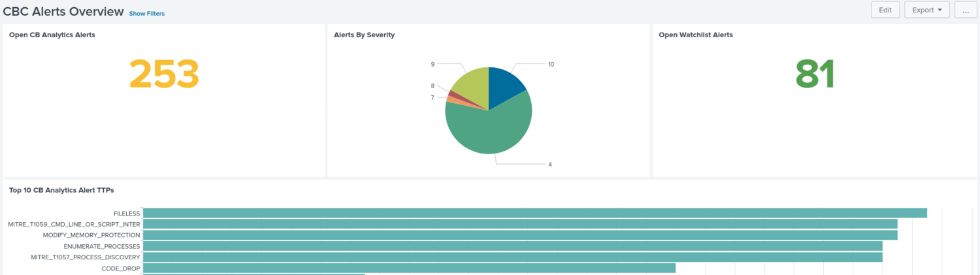980x275 pixels.
Task: Click the Show Filters link
Action: click(147, 13)
